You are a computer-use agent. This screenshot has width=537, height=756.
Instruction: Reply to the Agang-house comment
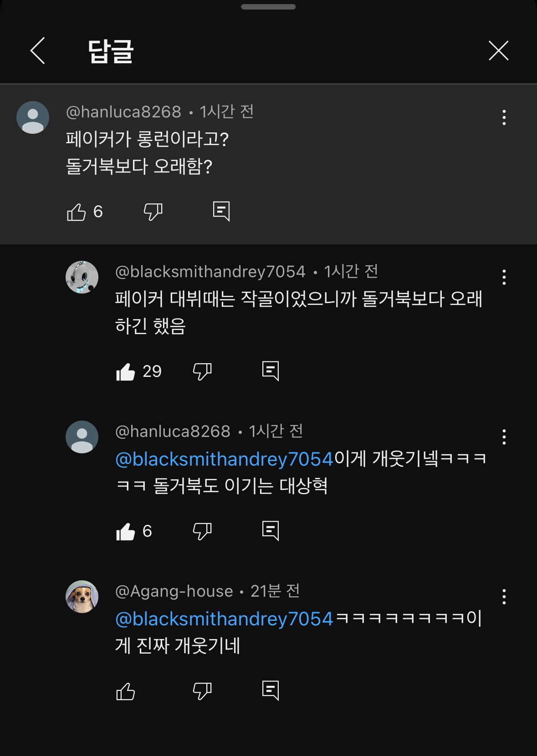coord(271,690)
